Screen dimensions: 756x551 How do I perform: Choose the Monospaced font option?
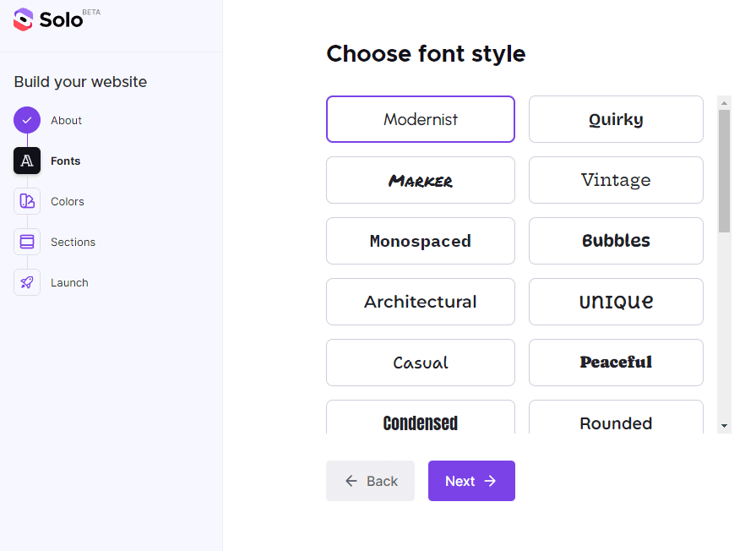[420, 241]
